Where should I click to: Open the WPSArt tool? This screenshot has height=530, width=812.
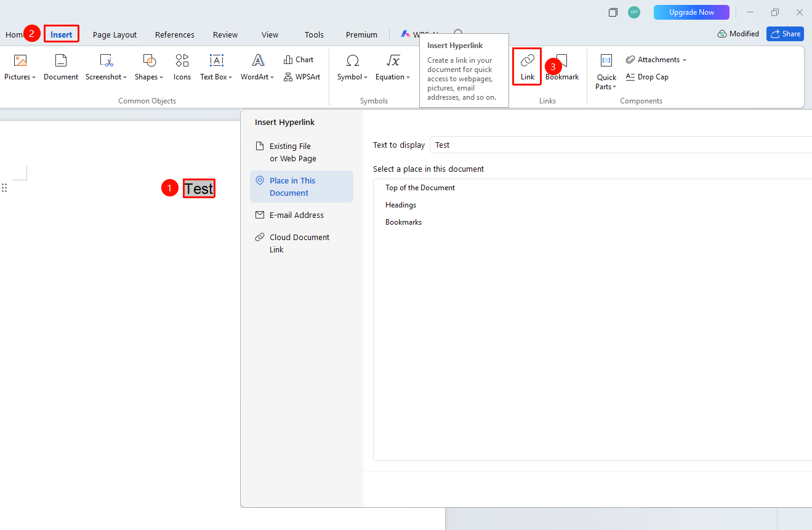coord(302,77)
